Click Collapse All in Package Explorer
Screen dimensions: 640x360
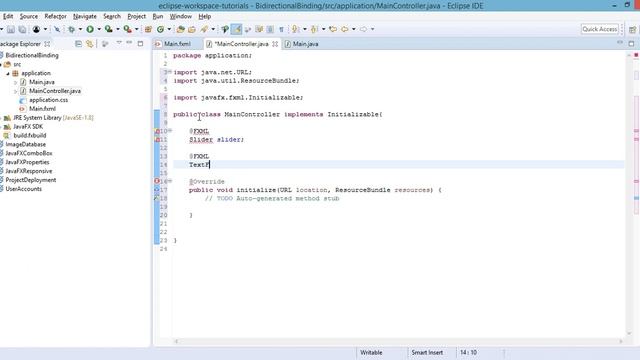coord(78,44)
